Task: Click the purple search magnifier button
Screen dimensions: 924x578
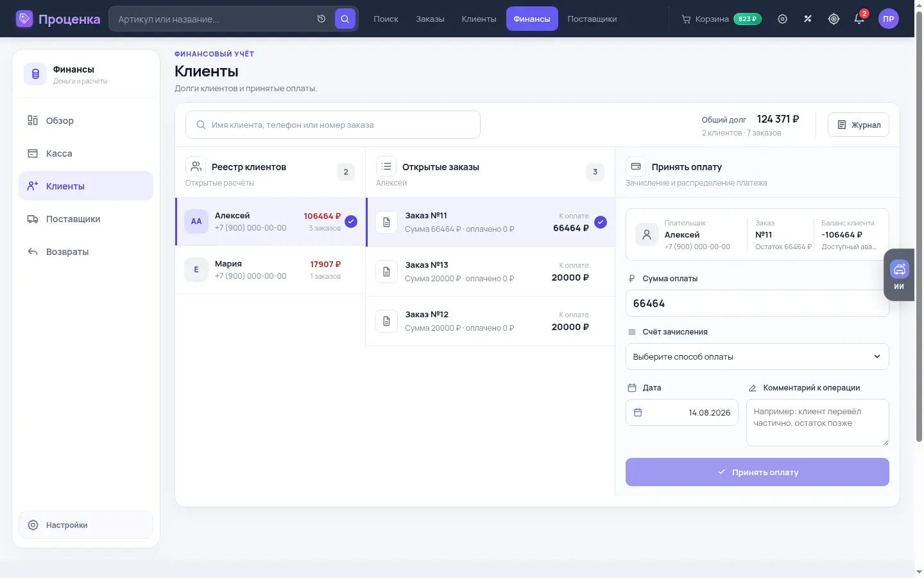Action: click(345, 19)
